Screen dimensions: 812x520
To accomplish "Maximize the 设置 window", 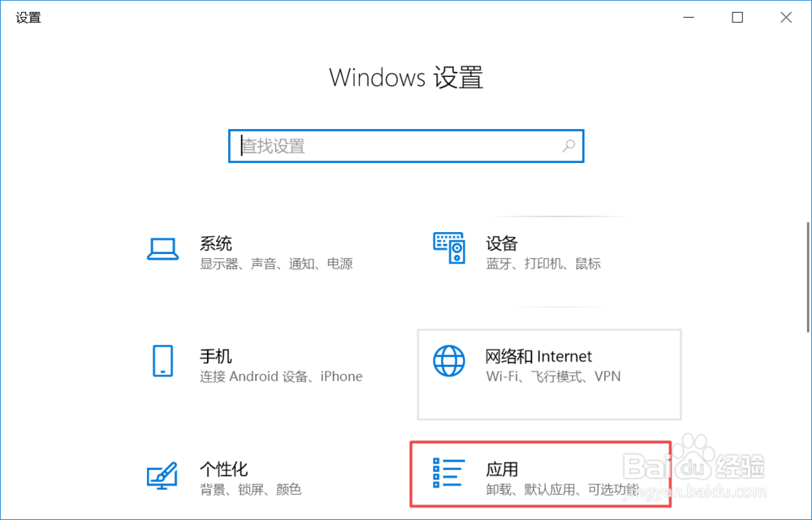I will tap(737, 18).
